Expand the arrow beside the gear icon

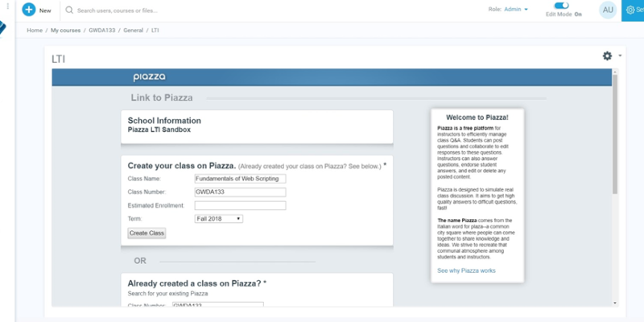point(620,56)
